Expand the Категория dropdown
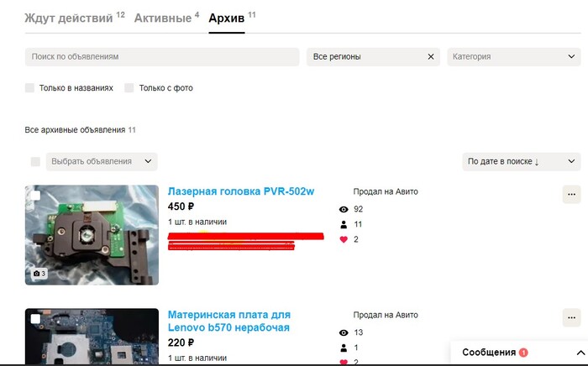The image size is (588, 366). (x=514, y=57)
